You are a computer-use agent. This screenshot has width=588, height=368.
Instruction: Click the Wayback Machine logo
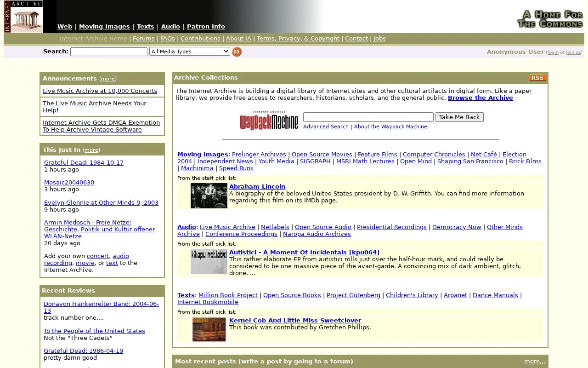click(x=269, y=120)
